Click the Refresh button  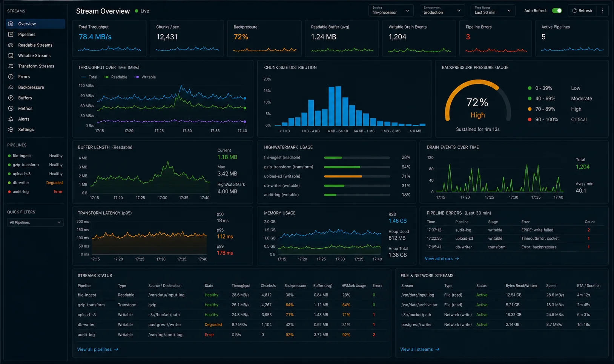click(x=582, y=11)
